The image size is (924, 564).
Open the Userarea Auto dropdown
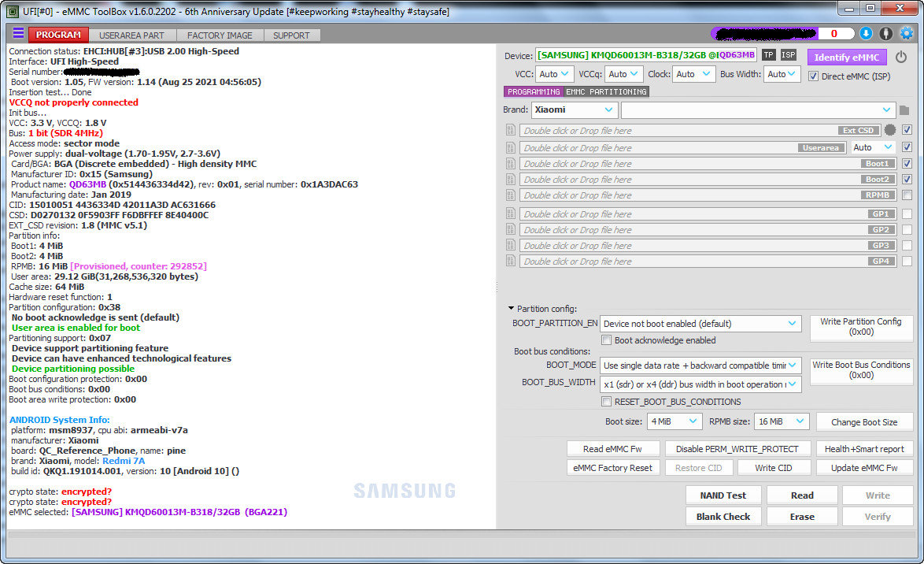point(873,147)
